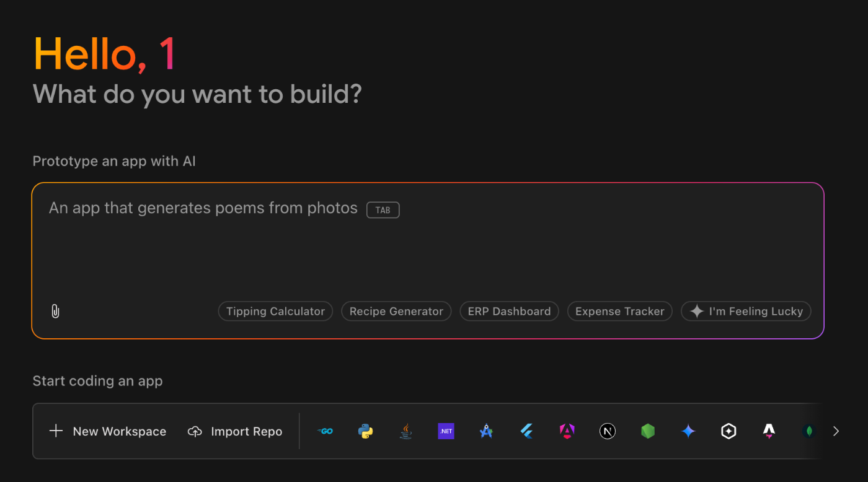Select the Node.js green hexagon icon
Viewport: 868px width, 482px height.
click(x=648, y=431)
